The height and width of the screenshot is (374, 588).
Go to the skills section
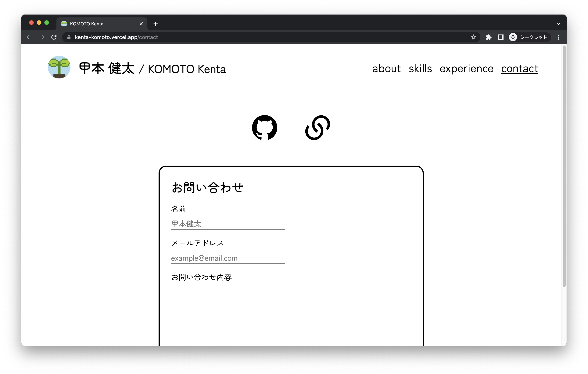420,69
